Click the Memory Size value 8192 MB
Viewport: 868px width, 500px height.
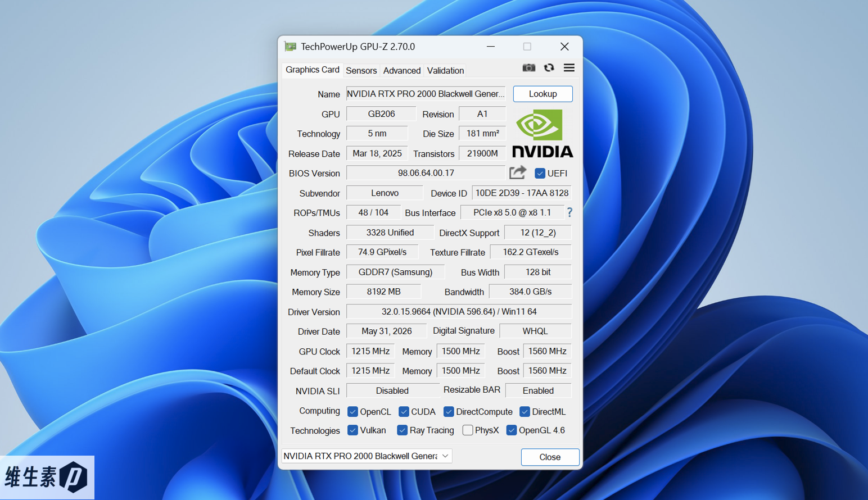pyautogui.click(x=383, y=292)
